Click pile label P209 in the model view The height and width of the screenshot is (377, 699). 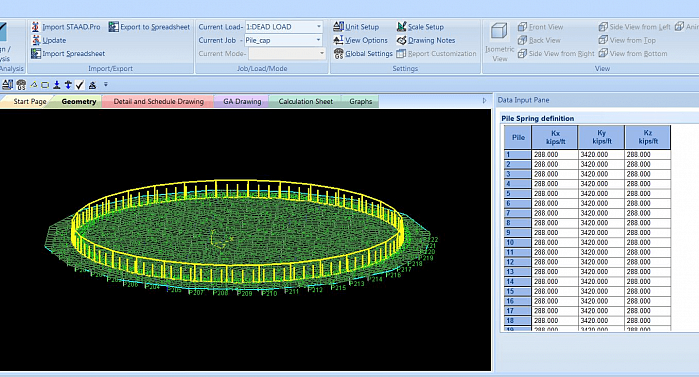(x=244, y=294)
